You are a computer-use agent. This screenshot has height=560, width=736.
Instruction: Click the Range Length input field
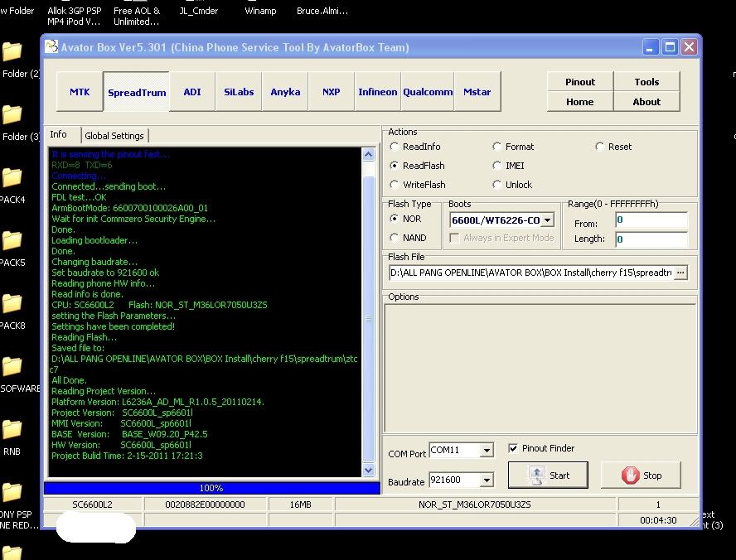coord(651,239)
